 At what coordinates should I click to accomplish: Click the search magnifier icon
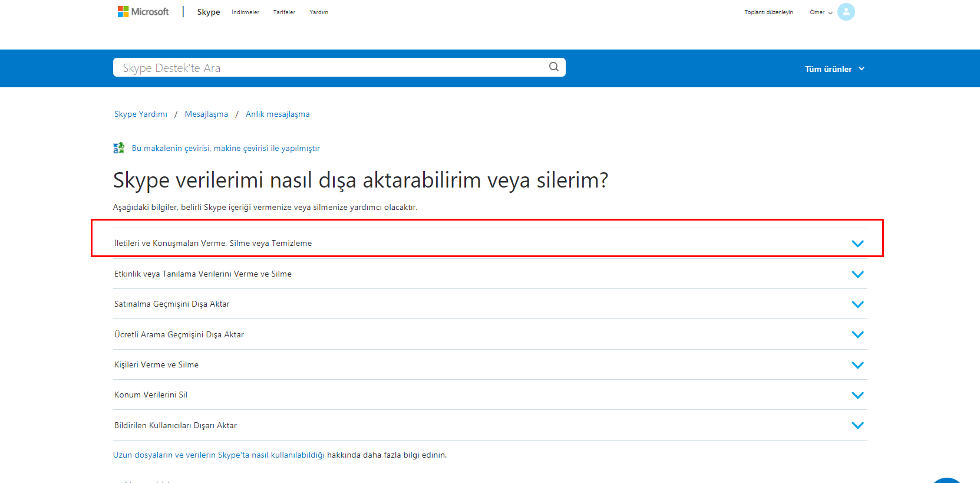click(553, 67)
